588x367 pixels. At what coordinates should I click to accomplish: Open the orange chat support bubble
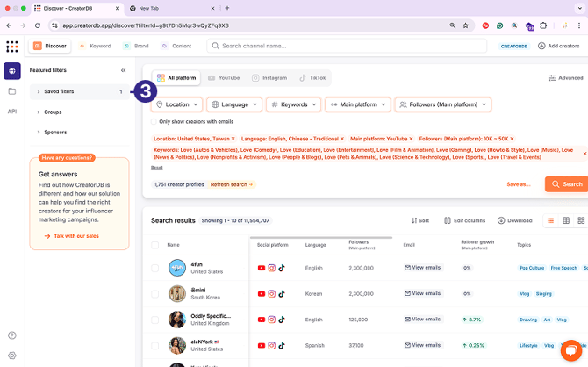tap(571, 350)
